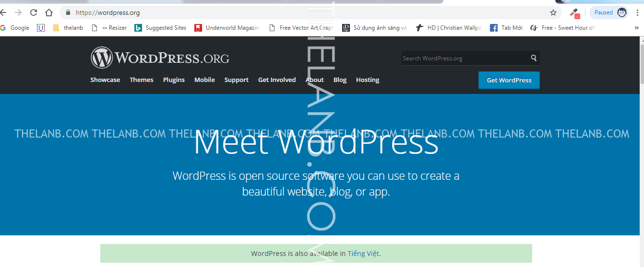Go to the Plugins menu item

(x=174, y=80)
